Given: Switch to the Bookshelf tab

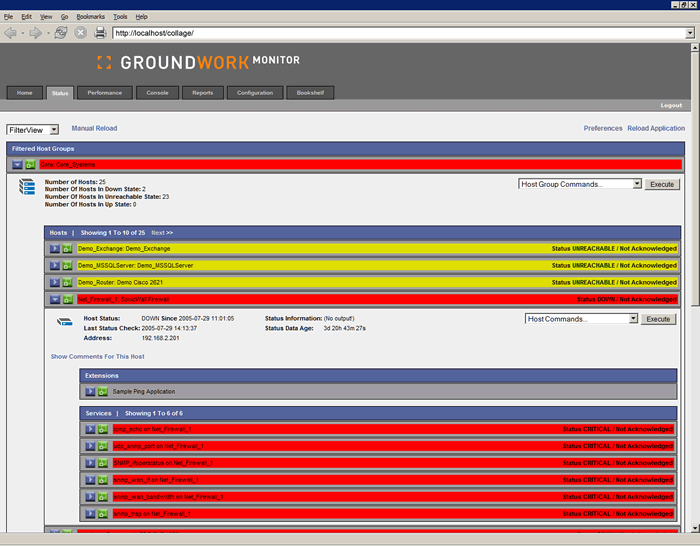Looking at the screenshot, I should 310,93.
